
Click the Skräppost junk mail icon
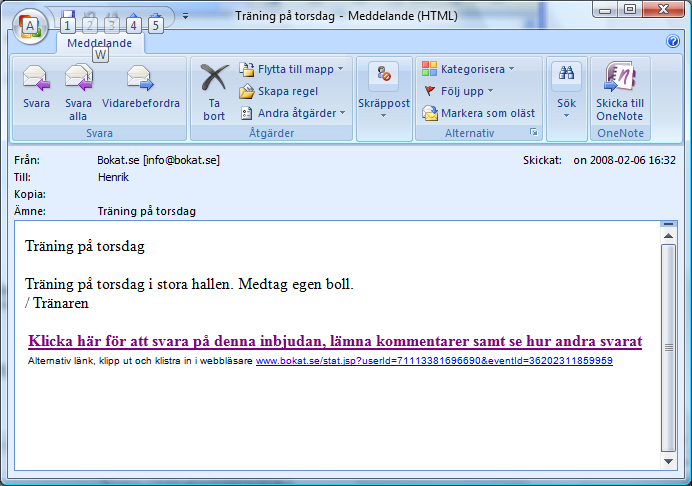[384, 74]
